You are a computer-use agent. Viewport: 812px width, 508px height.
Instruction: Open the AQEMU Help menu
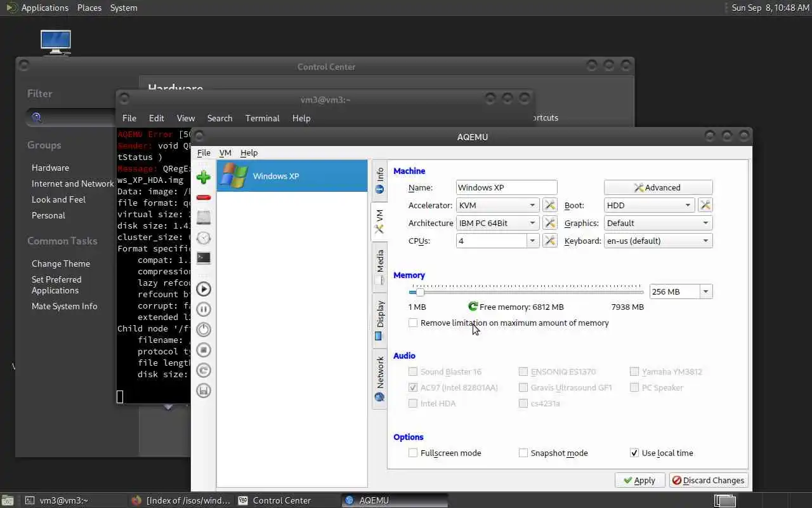pos(249,152)
